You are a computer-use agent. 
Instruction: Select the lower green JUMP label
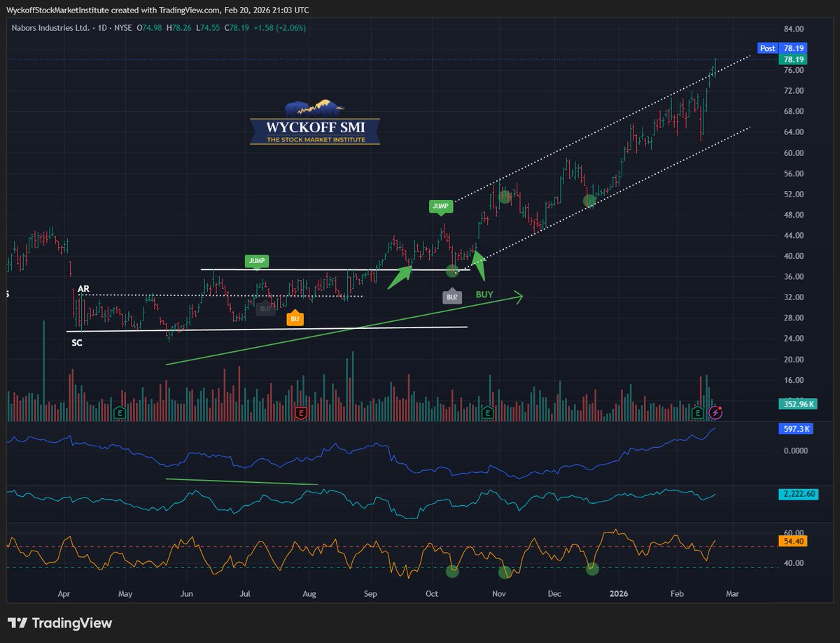(x=257, y=261)
